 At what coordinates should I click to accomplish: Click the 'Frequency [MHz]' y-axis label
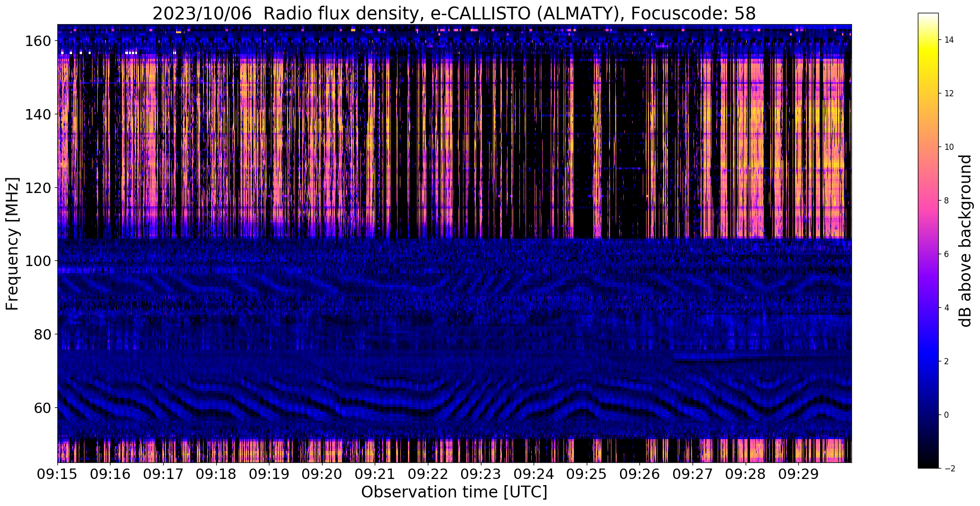point(12,244)
